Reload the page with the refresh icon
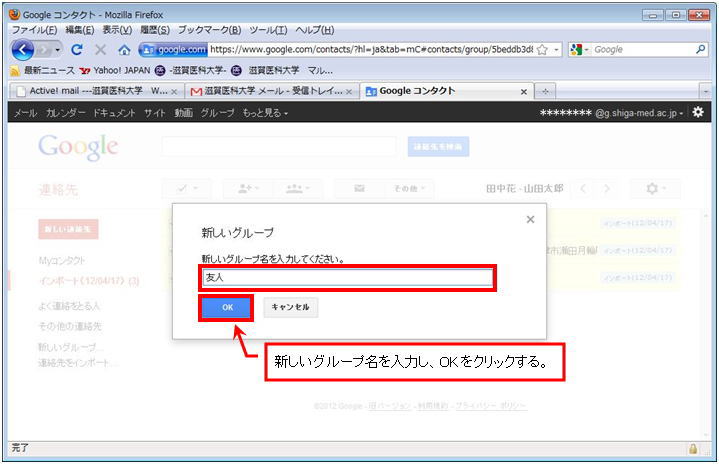This screenshot has width=719, height=464. 77,50
